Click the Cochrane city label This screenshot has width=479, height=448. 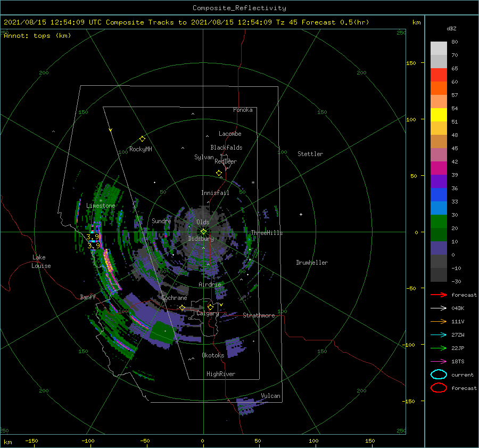tap(174, 298)
